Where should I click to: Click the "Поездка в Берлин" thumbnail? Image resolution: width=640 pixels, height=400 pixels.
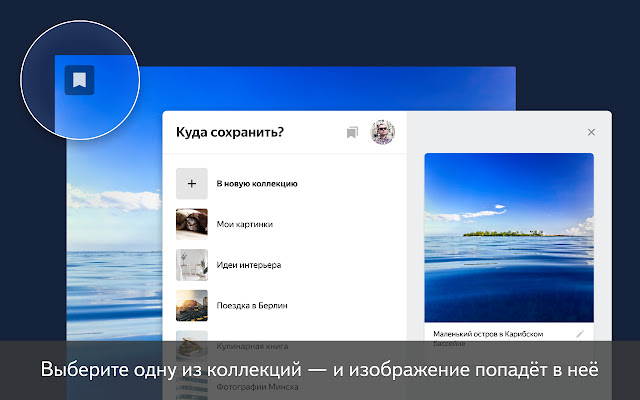tap(192, 305)
